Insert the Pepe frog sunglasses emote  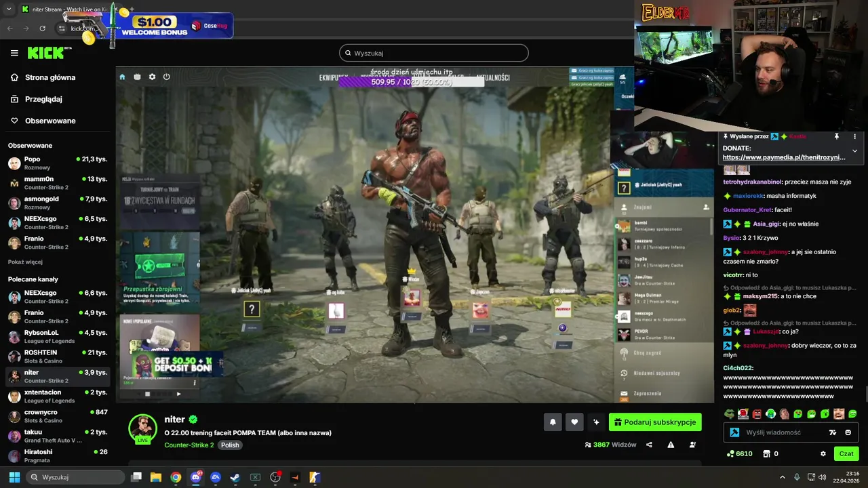point(729,413)
